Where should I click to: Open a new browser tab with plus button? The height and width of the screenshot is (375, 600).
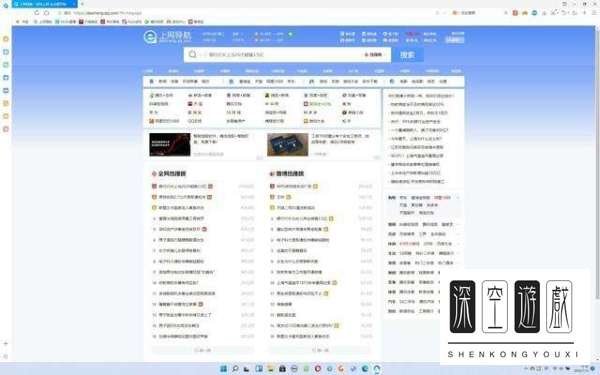[x=82, y=4]
